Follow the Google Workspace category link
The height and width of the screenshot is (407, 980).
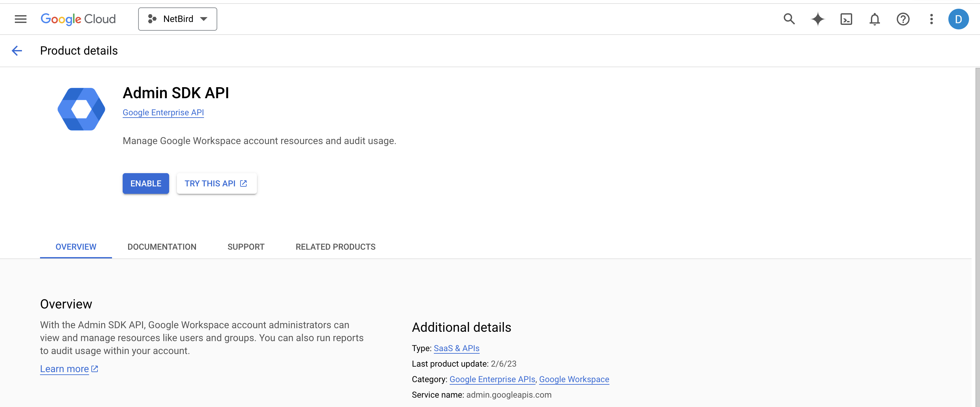(x=574, y=379)
